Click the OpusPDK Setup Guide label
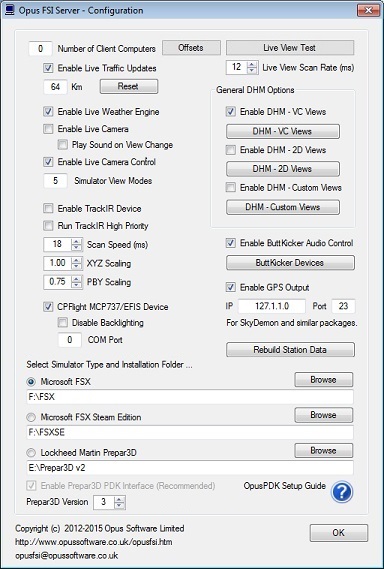384x569 pixels. click(285, 486)
